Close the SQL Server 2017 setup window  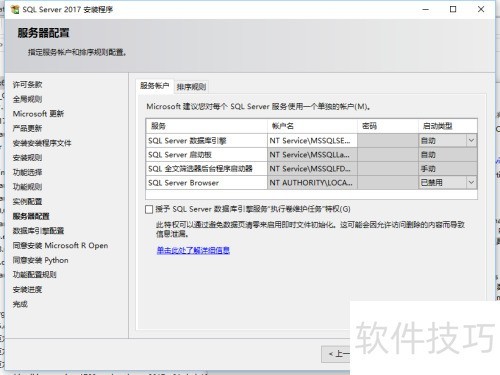(481, 9)
